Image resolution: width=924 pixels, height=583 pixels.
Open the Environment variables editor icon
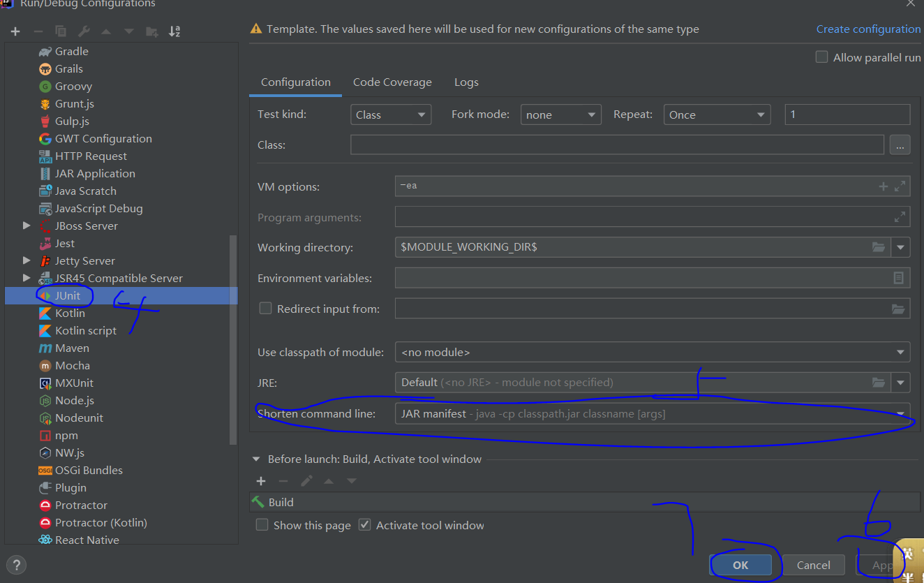click(899, 278)
